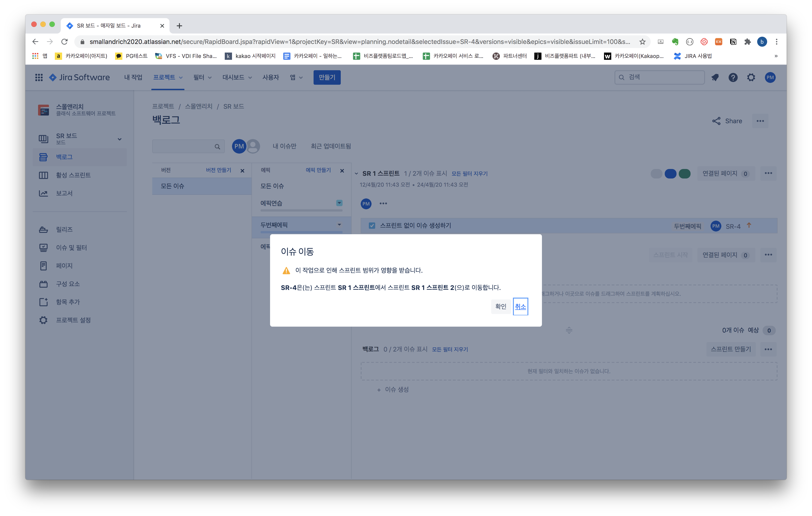
Task: Expand the 프로젝트 dropdown in top navigation
Action: 168,77
